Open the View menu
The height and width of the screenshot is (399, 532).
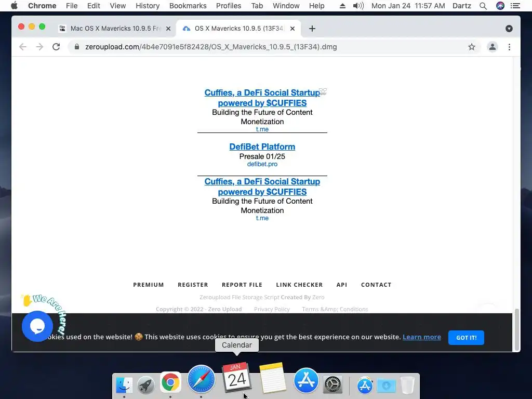[x=118, y=6]
